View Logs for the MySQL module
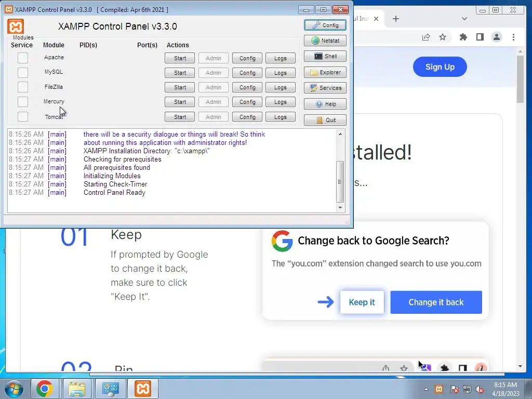This screenshot has width=532, height=399. [280, 73]
